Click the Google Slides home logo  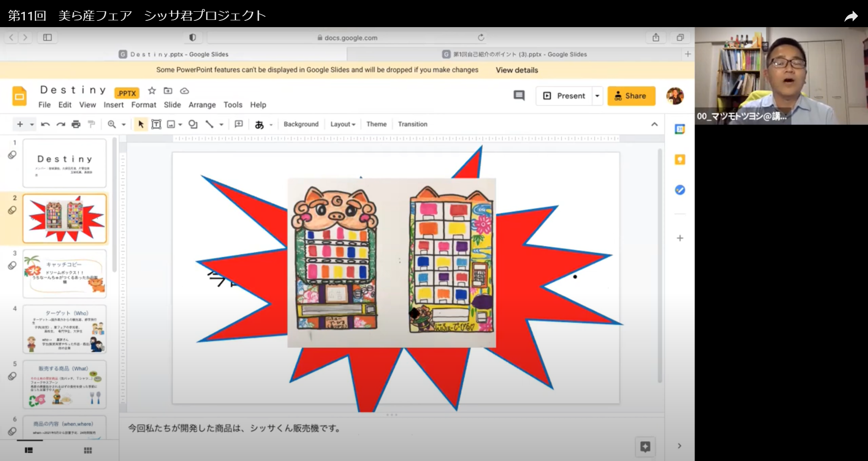[19, 96]
